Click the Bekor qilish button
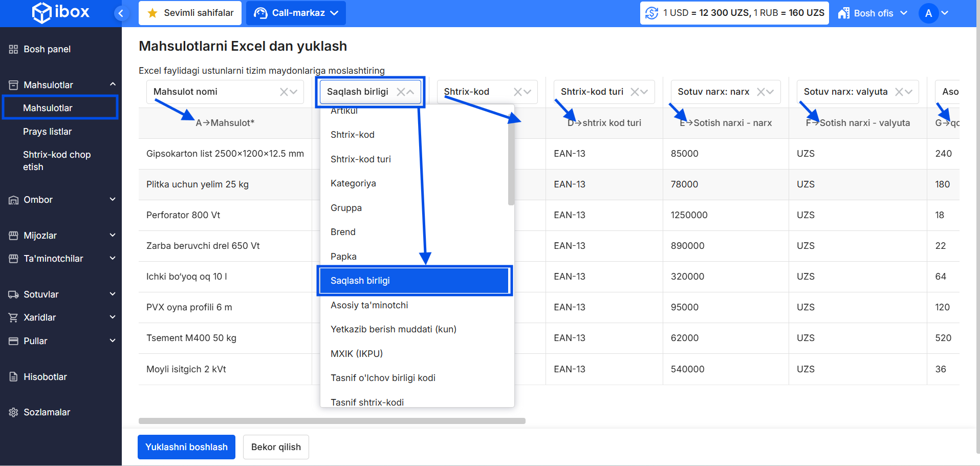This screenshot has height=466, width=980. 276,447
